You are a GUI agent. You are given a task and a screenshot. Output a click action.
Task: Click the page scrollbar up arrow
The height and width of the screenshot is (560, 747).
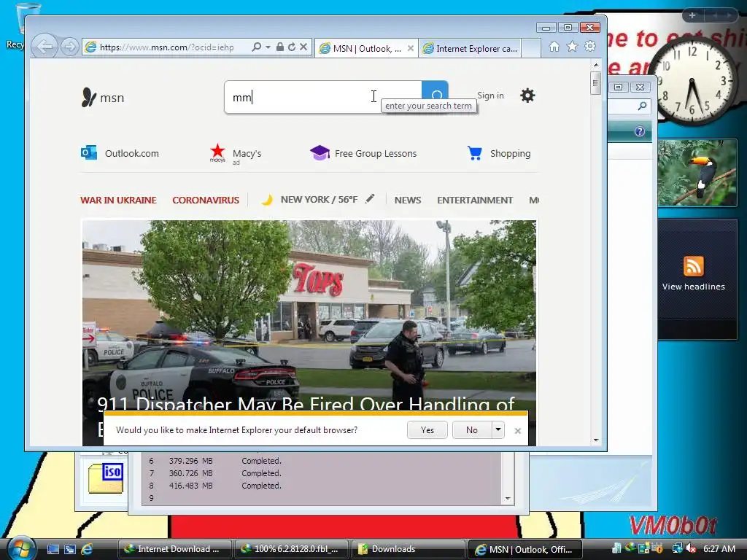(596, 65)
